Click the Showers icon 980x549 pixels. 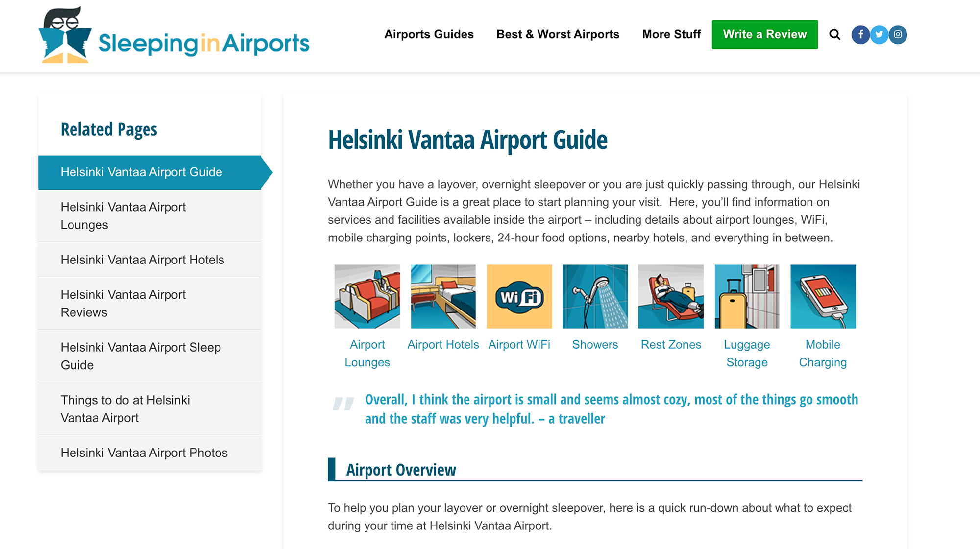[x=594, y=296]
